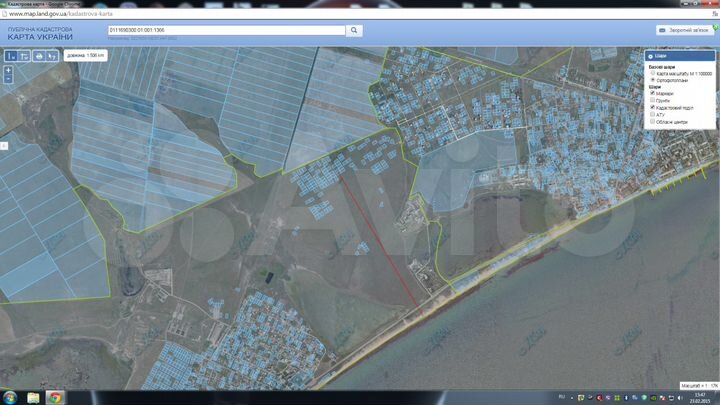Enable the АТУ layer checkbox
Image resolution: width=720 pixels, height=405 pixels.
tap(652, 115)
